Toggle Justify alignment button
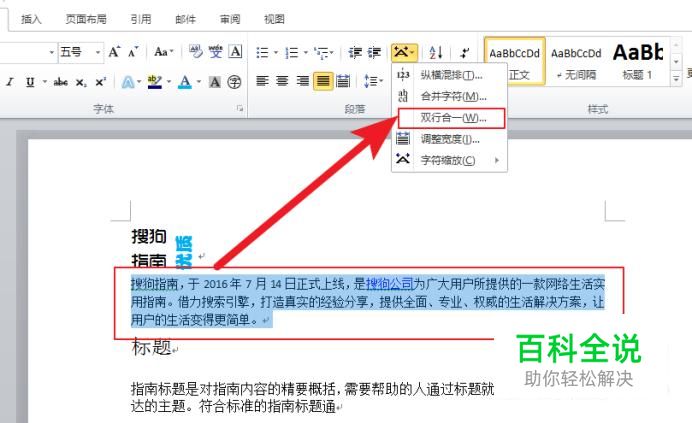 tap(323, 81)
